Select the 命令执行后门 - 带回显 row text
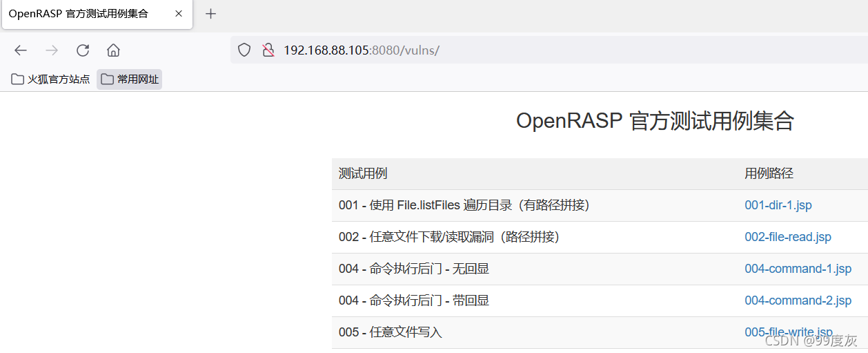 pyautogui.click(x=414, y=300)
